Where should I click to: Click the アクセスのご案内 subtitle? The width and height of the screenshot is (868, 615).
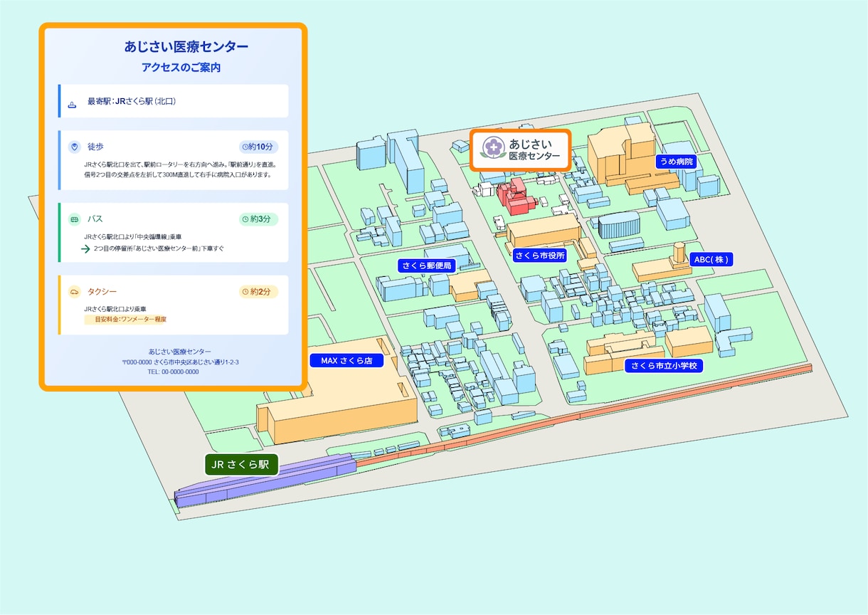click(181, 68)
